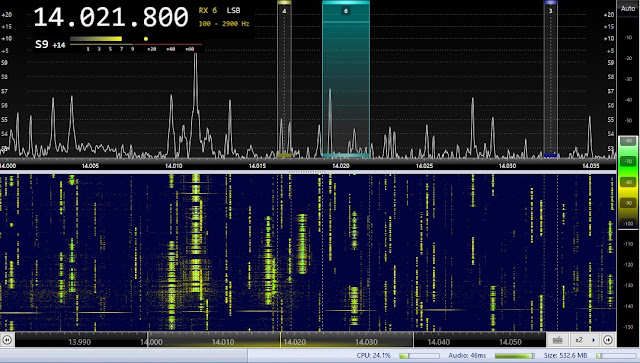
Task: Click the x2 zoom button
Action: (578, 340)
